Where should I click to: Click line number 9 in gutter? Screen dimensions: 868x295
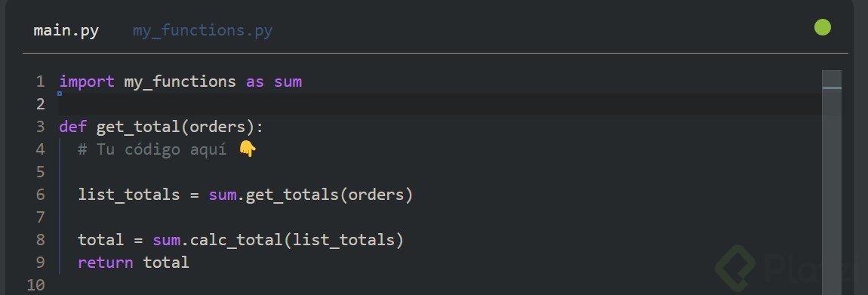pyautogui.click(x=40, y=263)
